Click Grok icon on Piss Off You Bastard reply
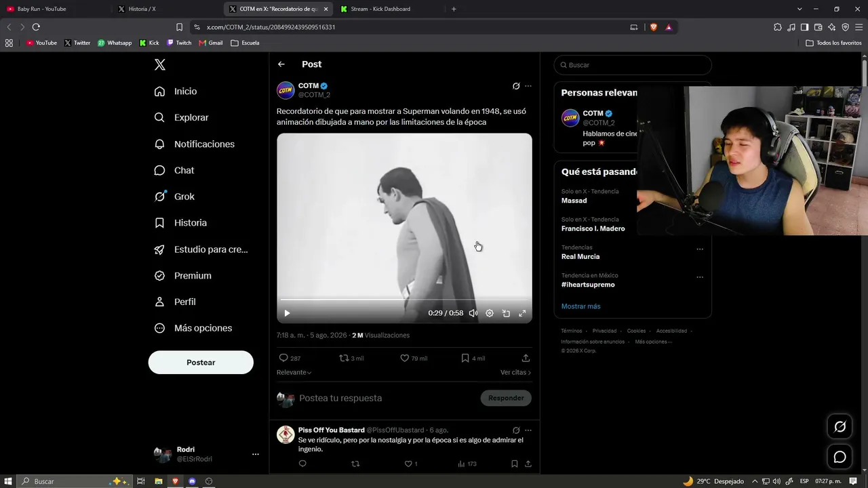 [516, 430]
